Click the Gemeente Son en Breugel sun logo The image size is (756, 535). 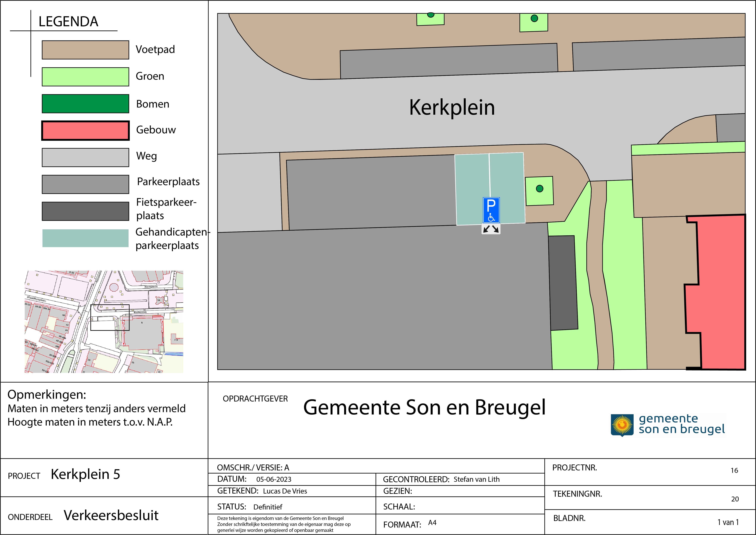(622, 425)
